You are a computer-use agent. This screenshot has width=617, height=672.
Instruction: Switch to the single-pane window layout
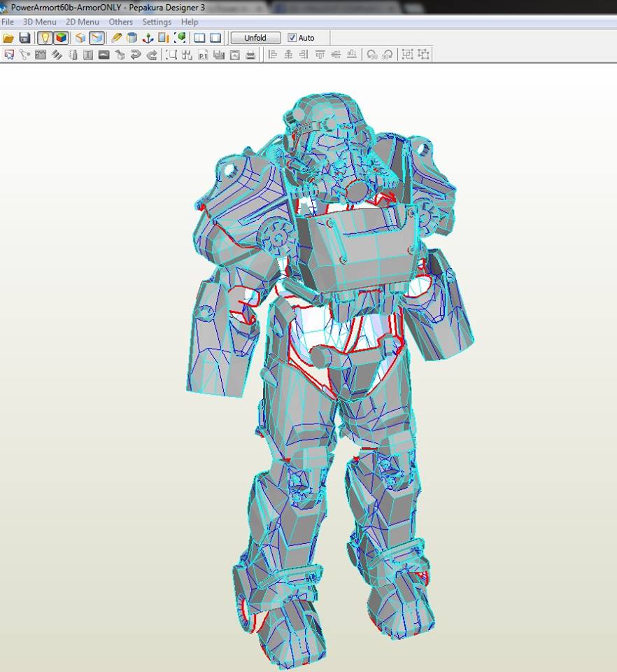coord(215,38)
